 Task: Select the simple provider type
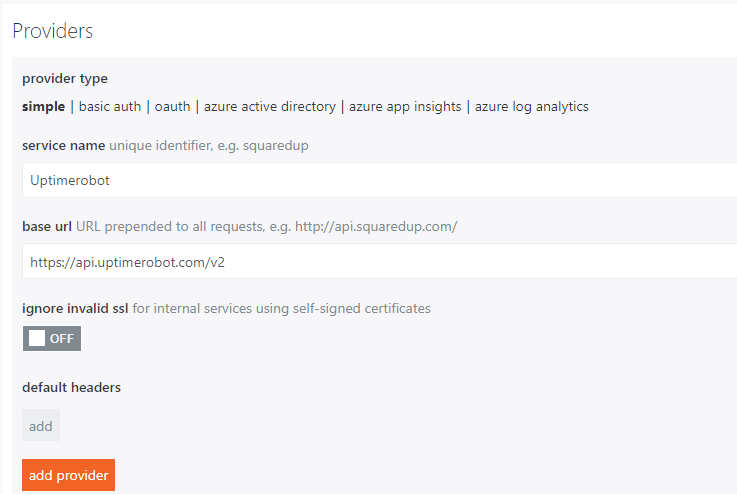click(x=43, y=107)
